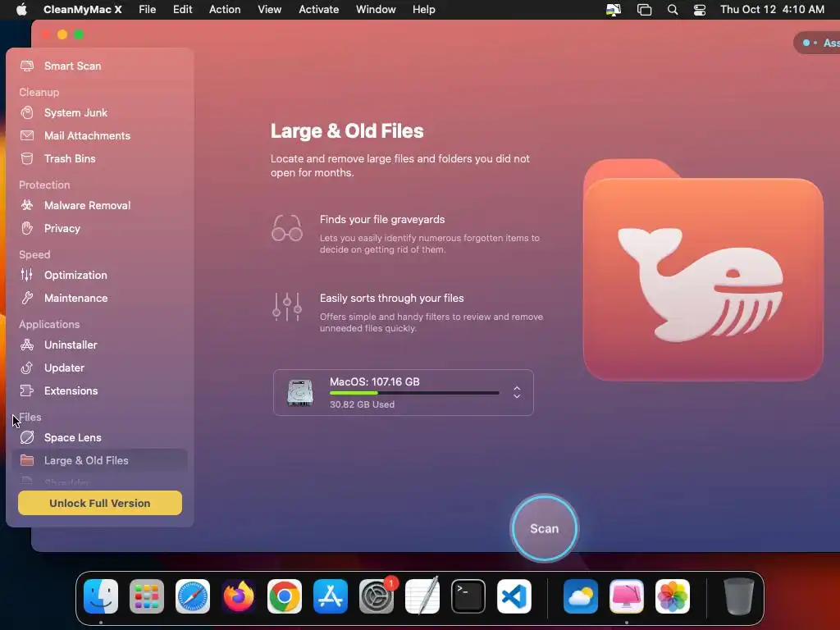Open the Edit menu

coord(182,10)
